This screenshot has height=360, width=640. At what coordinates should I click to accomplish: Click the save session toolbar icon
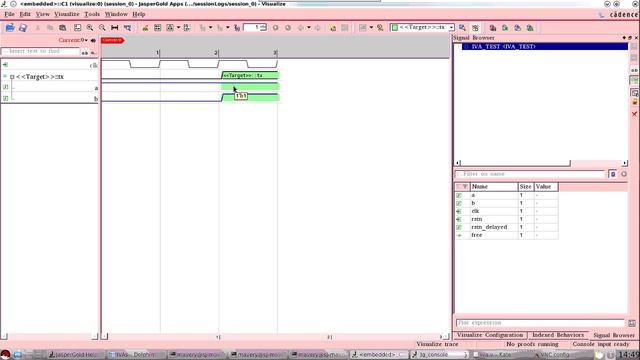23,28
